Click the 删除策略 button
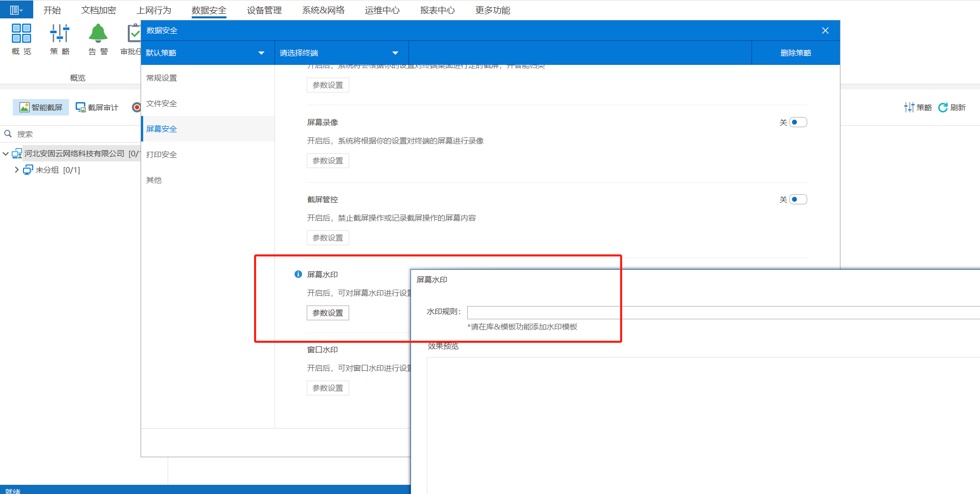 (795, 53)
